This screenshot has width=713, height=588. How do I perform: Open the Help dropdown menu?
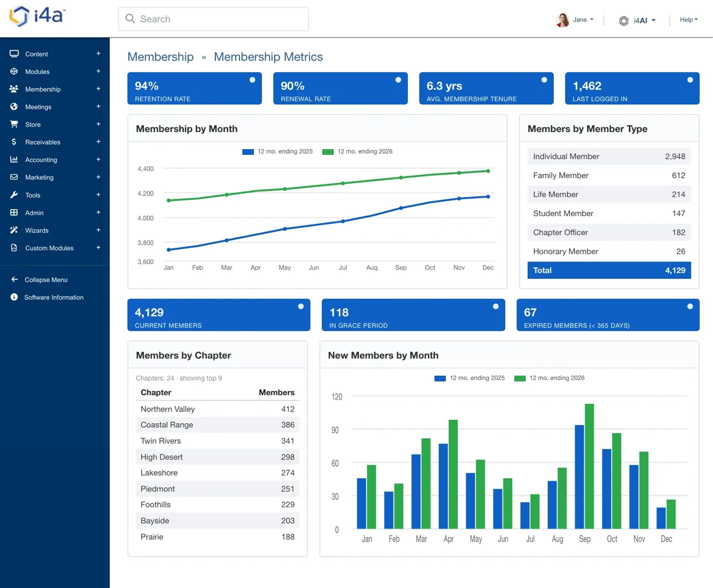688,20
